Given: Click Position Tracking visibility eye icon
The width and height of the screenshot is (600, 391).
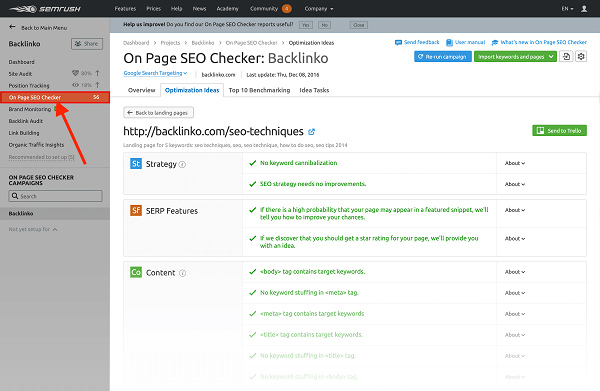Looking at the screenshot, I should (x=75, y=85).
